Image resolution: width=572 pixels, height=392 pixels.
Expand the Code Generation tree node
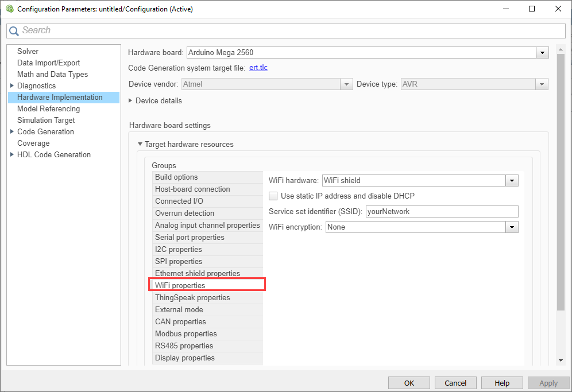point(12,131)
